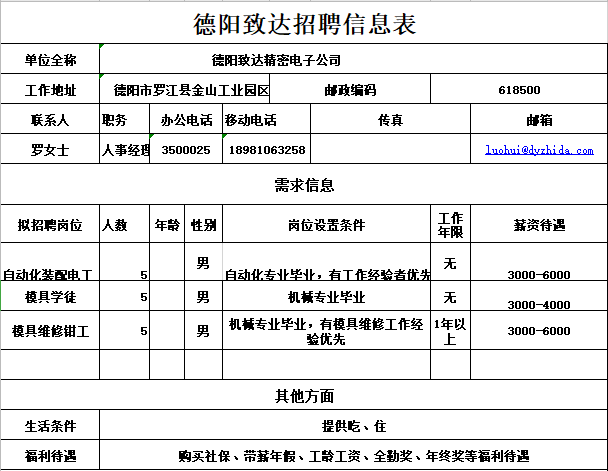Select the salary cell 3000-4000

point(539,304)
